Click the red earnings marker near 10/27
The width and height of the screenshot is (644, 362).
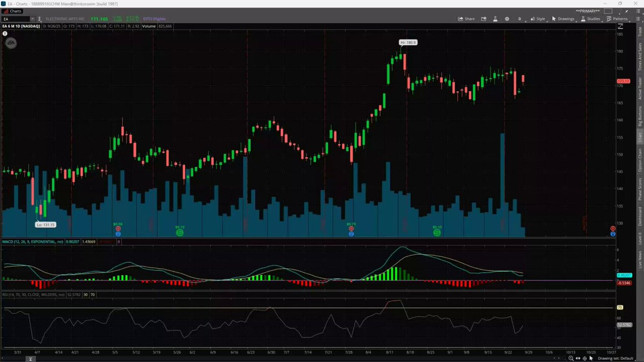(x=613, y=228)
